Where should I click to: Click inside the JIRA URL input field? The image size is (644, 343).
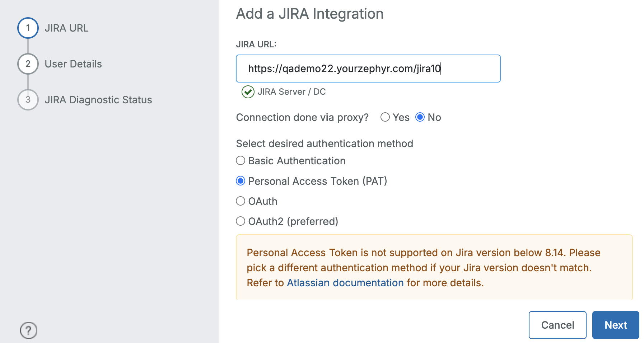[x=368, y=69]
